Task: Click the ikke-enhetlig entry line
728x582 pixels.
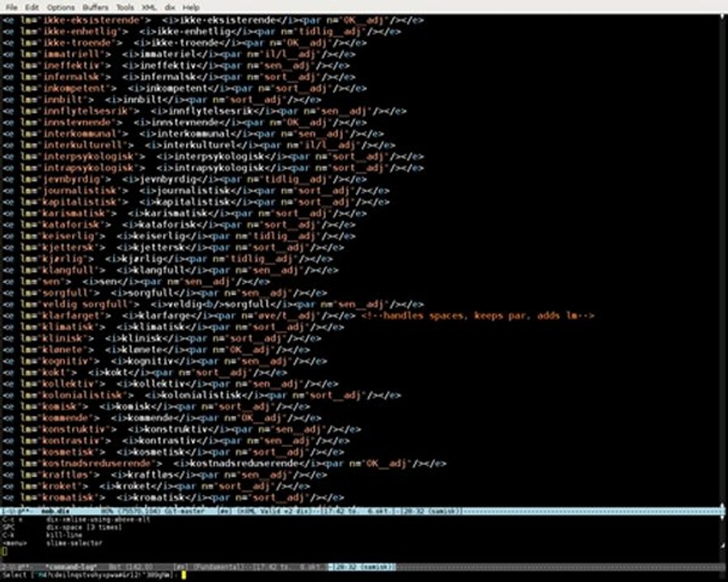Action: pyautogui.click(x=202, y=32)
